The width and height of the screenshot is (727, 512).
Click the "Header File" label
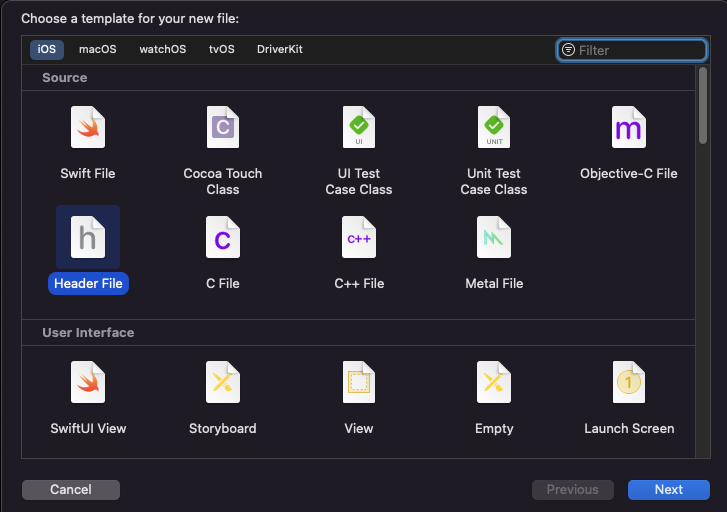coord(88,283)
